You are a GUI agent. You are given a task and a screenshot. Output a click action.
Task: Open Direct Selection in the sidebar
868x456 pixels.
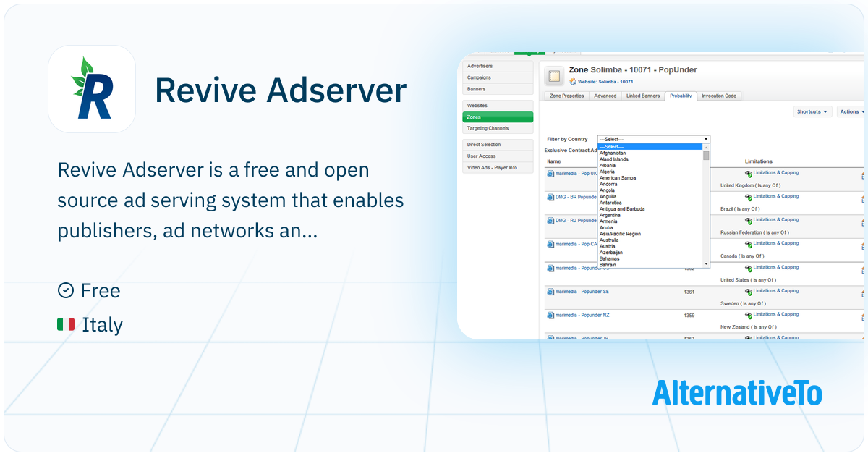[x=498, y=145]
